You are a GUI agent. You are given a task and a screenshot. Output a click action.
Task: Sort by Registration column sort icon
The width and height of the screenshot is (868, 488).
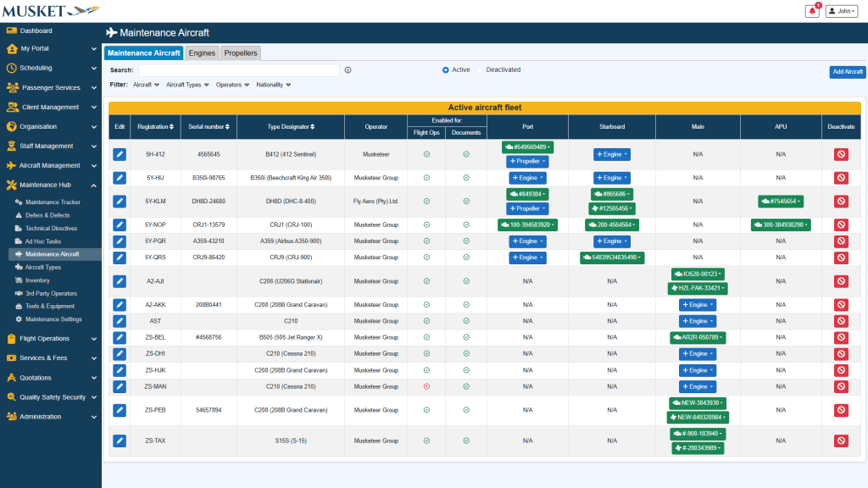coord(173,127)
